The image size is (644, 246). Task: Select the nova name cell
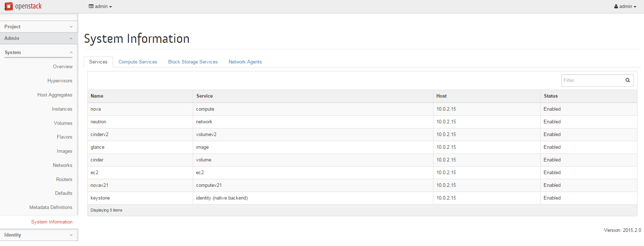coord(140,109)
